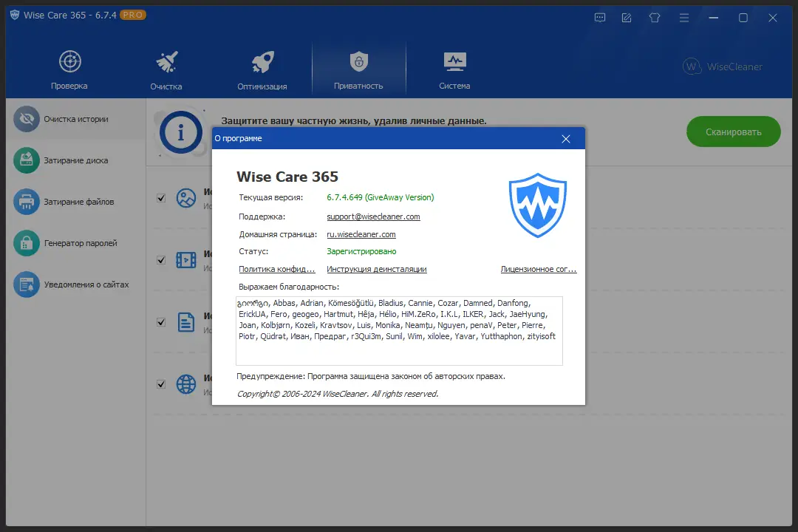Open the Лицензионное сог... link

(x=539, y=269)
